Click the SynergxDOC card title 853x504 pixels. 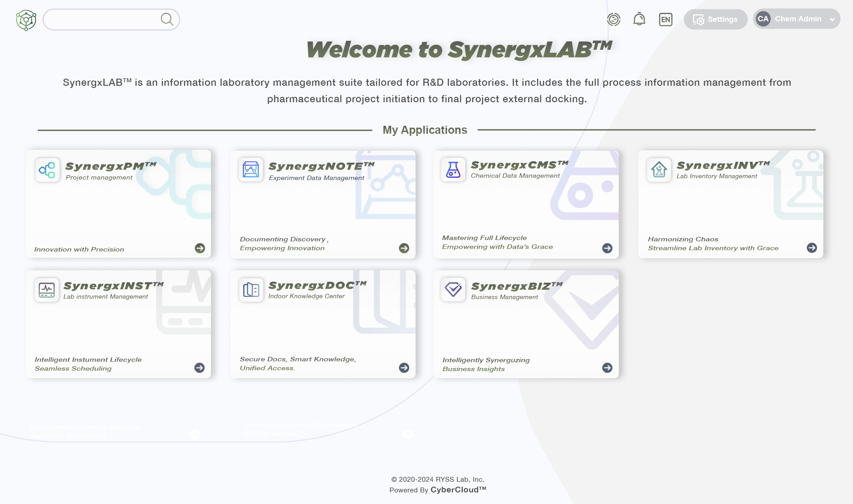318,285
